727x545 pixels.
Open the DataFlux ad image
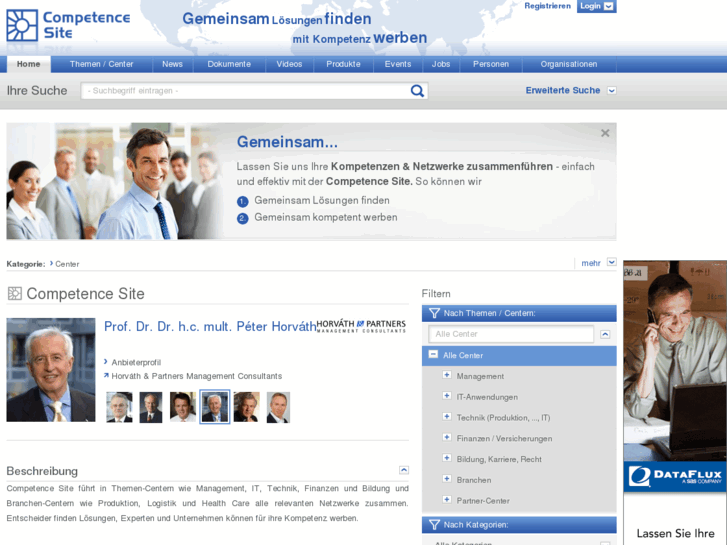675,361
